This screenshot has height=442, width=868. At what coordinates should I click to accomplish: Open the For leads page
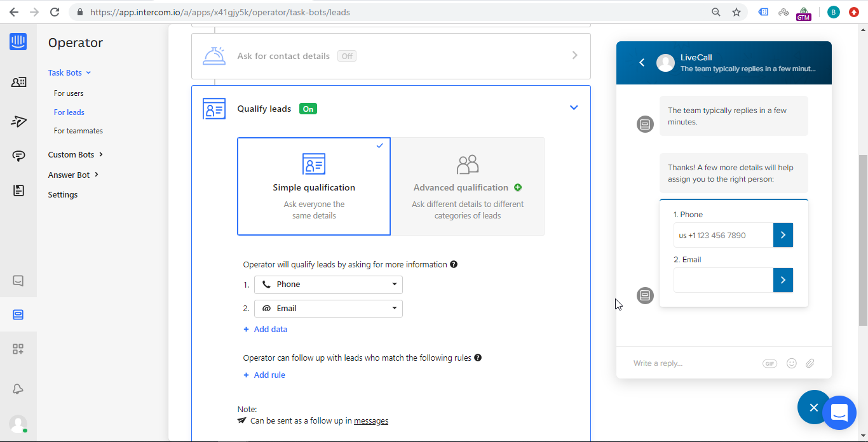pyautogui.click(x=69, y=112)
